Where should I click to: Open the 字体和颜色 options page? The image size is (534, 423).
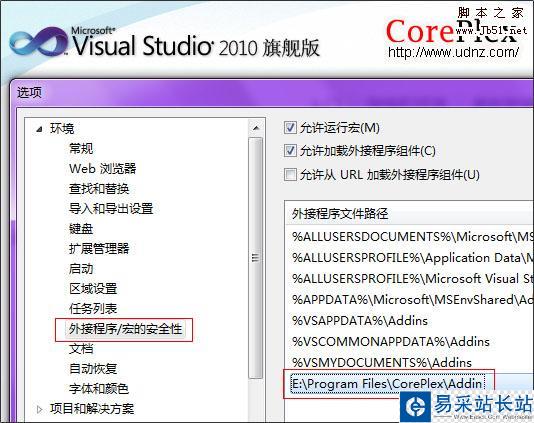pyautogui.click(x=99, y=389)
